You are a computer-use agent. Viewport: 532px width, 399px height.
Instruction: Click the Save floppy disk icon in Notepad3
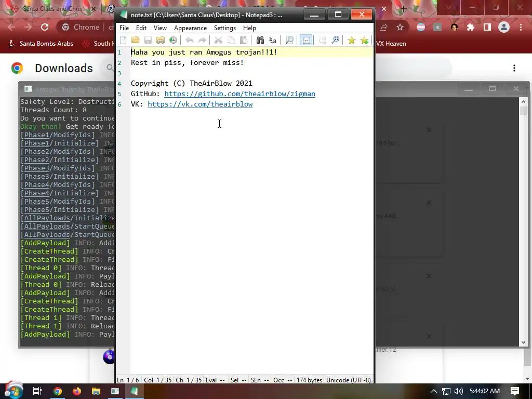point(148,40)
